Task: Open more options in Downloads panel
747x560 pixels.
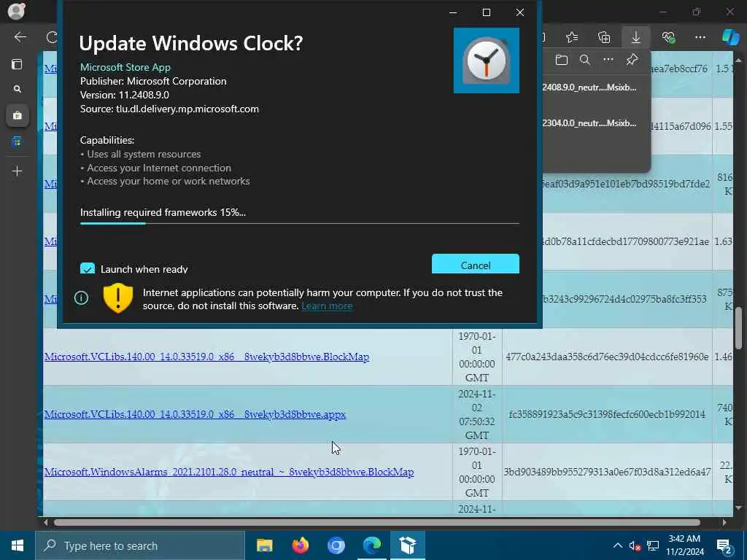Action: (608, 60)
